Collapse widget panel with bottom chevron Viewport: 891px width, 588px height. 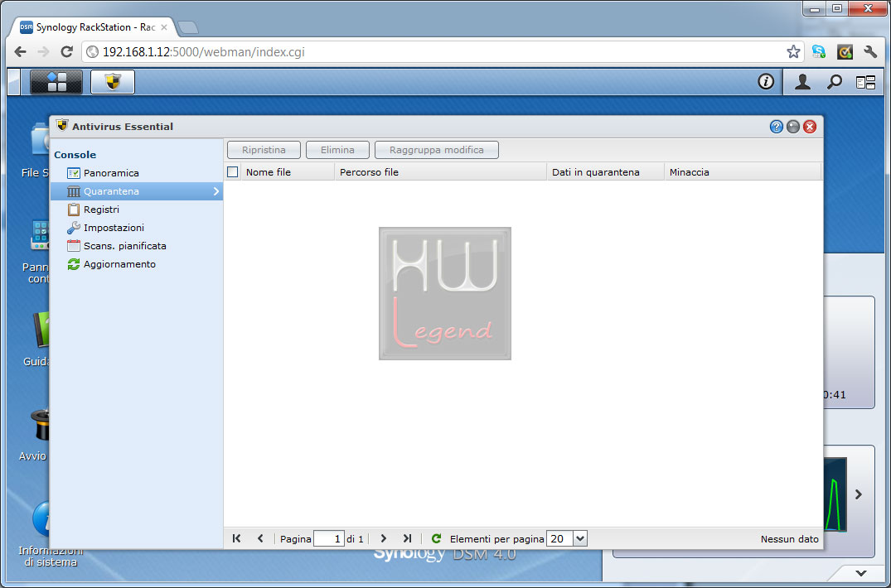coord(861,573)
